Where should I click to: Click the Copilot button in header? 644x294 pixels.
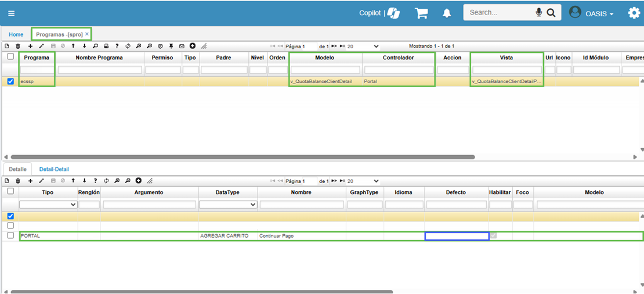click(379, 13)
